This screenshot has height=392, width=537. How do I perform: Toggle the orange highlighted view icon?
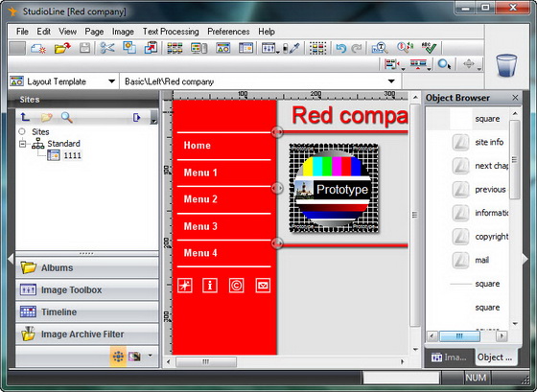click(x=118, y=357)
